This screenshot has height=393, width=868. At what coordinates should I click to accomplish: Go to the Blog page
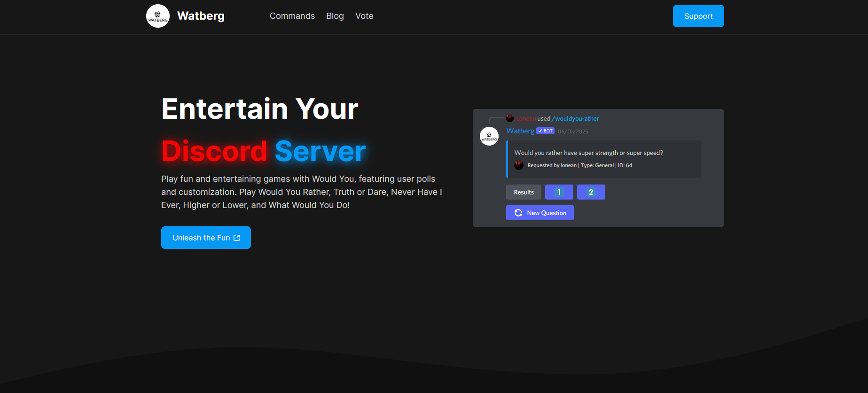click(x=335, y=16)
